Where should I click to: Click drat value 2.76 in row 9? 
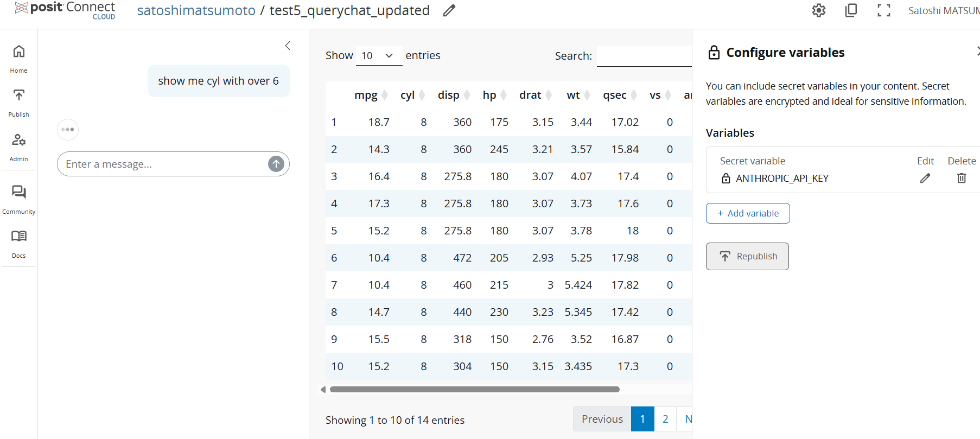(543, 339)
